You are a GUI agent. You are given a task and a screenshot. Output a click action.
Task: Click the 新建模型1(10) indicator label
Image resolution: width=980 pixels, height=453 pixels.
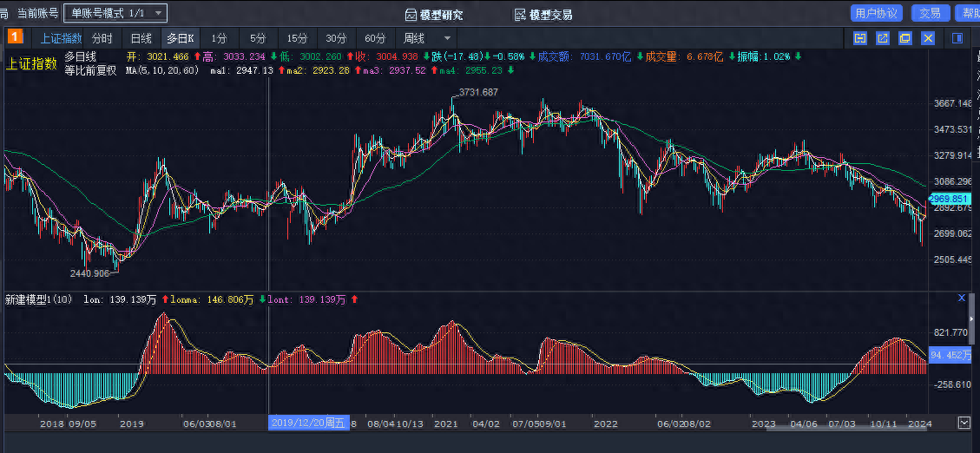click(38, 299)
